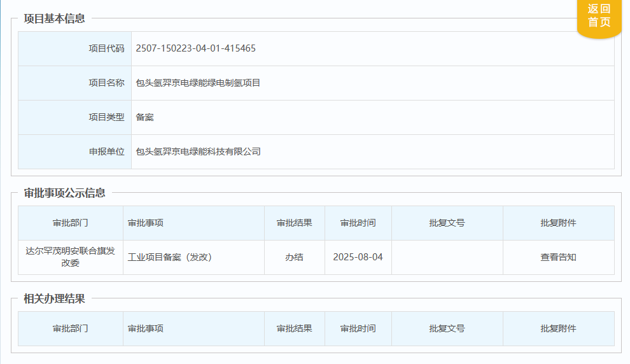Select the 工业项目备案（发改） approval item cell
630x364 pixels.
tap(169, 257)
